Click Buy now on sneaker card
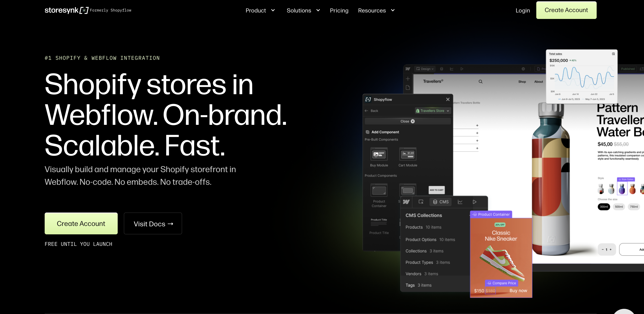644x314 pixels. 518,290
